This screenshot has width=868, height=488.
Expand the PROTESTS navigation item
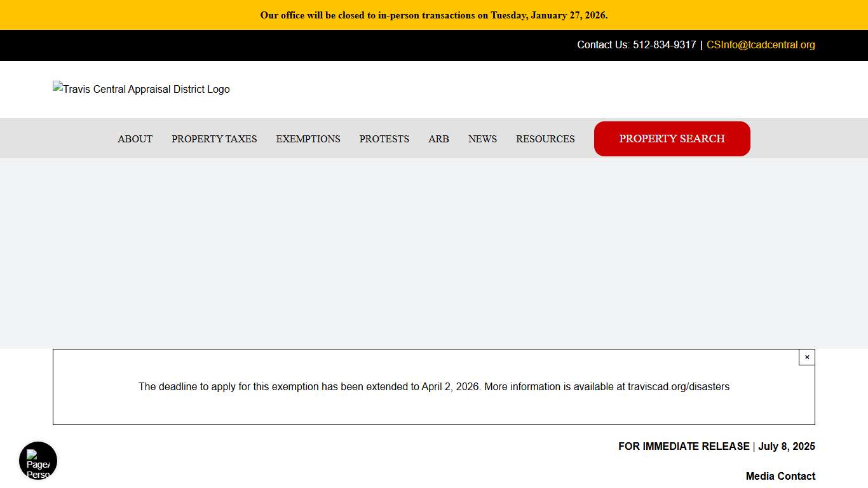pyautogui.click(x=384, y=139)
